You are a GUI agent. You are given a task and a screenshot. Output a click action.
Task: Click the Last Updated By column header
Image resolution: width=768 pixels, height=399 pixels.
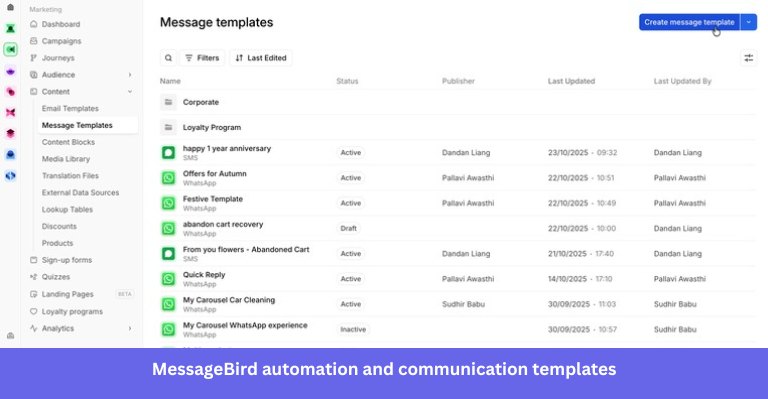click(682, 81)
